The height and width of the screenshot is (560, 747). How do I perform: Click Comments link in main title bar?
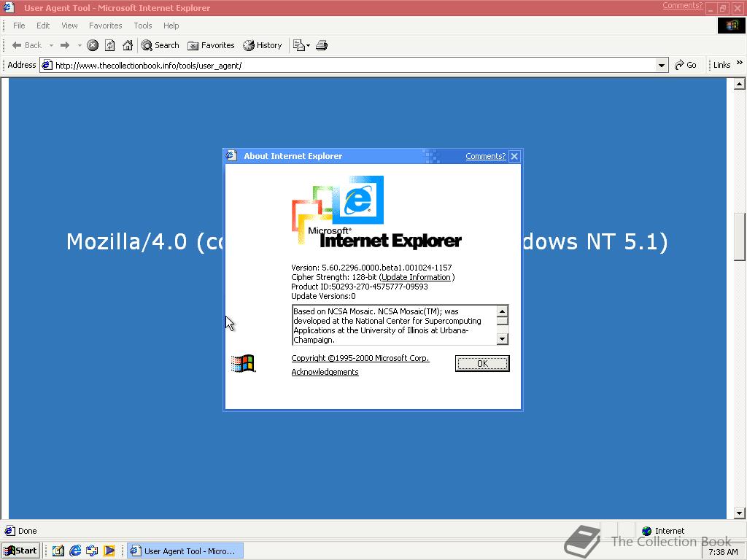pos(682,6)
